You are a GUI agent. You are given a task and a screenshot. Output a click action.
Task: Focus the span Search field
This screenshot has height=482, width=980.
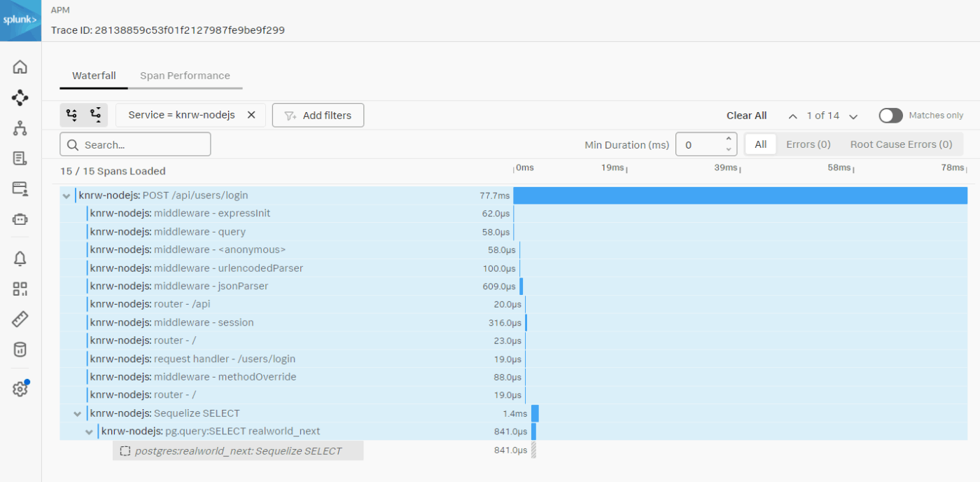pos(135,144)
